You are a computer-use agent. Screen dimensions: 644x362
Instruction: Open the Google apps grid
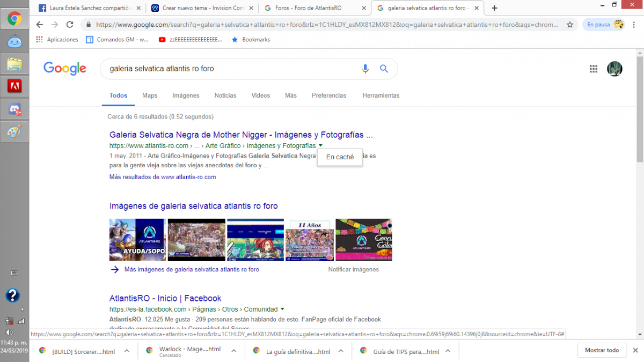pos(594,69)
